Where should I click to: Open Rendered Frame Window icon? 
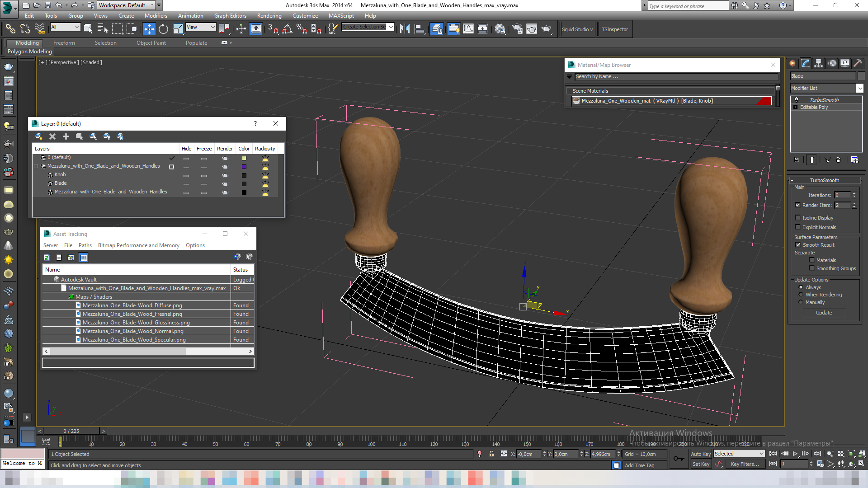click(532, 29)
